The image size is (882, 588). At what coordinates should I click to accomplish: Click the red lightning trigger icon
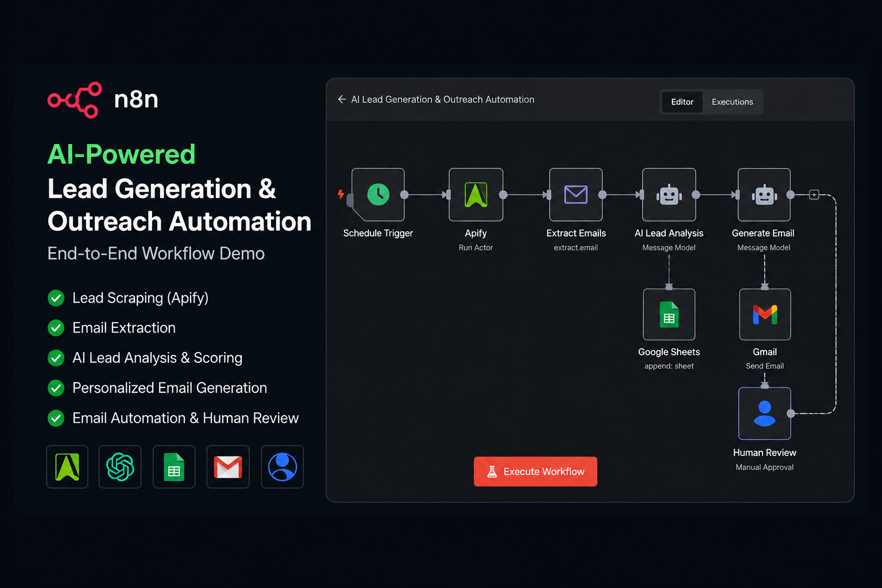[x=341, y=195]
